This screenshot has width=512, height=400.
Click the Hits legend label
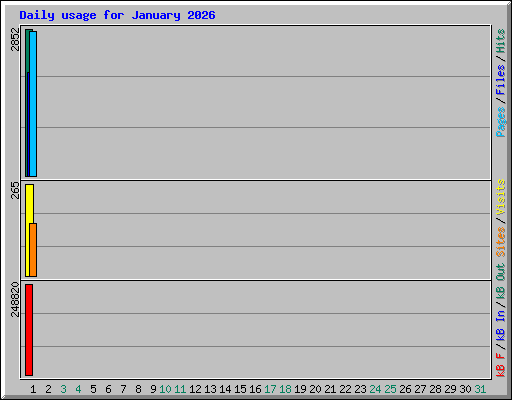501,41
